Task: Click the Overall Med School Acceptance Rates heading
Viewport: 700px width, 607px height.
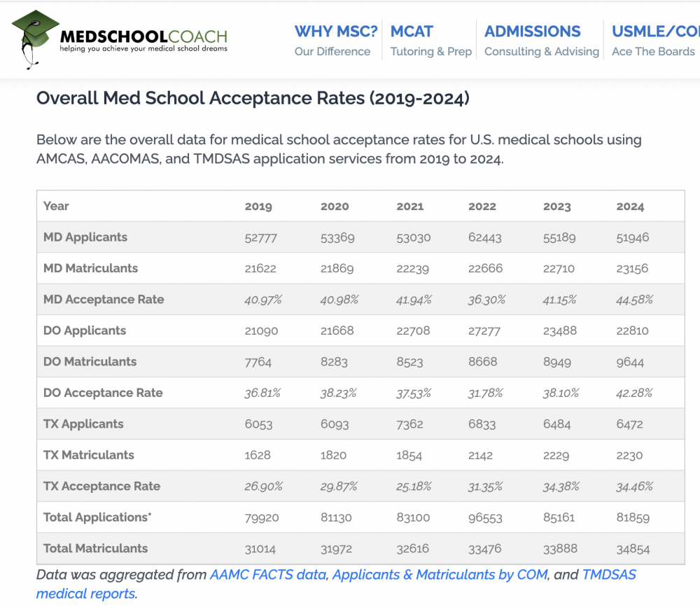Action: click(253, 98)
